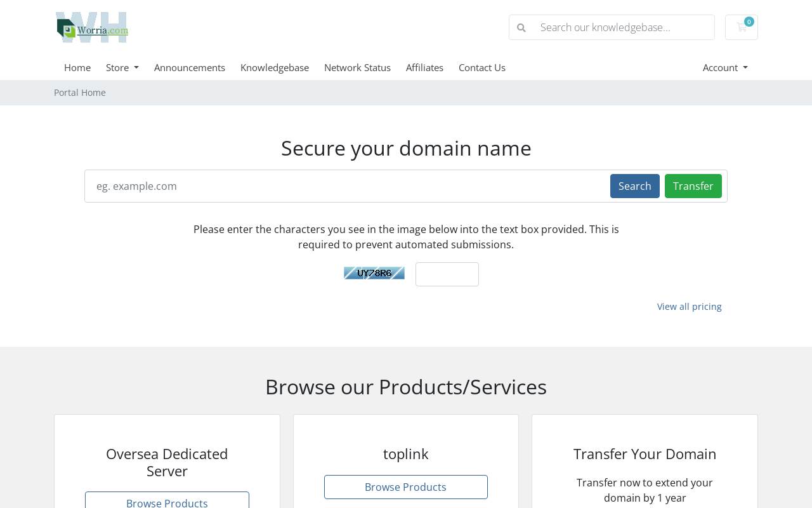Click Browse Products under Oversea Dedicated Server
The height and width of the screenshot is (508, 812).
(167, 501)
